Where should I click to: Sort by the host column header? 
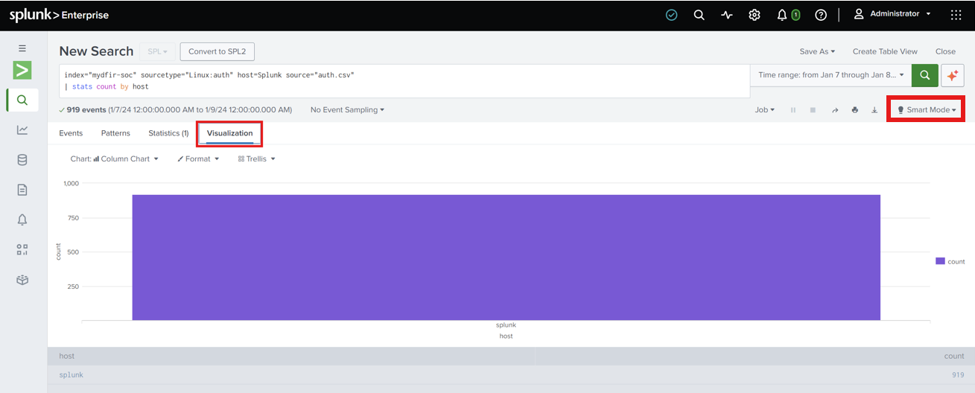click(290, 356)
